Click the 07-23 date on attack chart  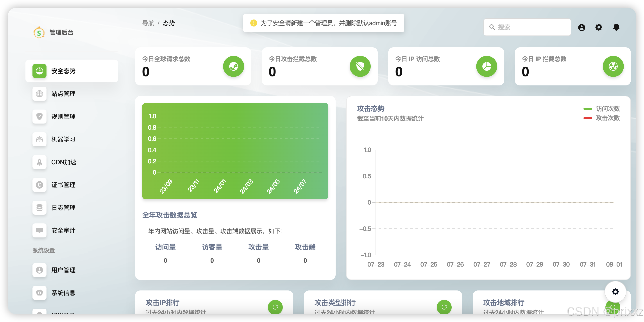tap(376, 264)
